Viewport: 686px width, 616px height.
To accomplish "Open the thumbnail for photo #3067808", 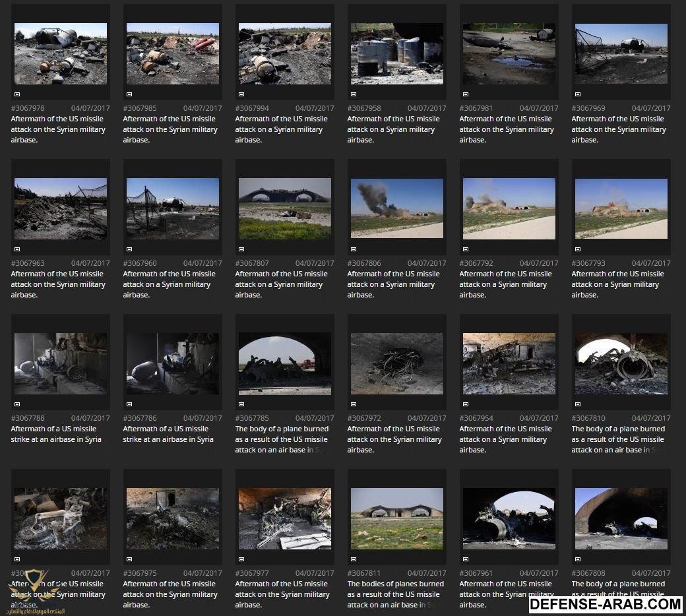I will pos(621,518).
